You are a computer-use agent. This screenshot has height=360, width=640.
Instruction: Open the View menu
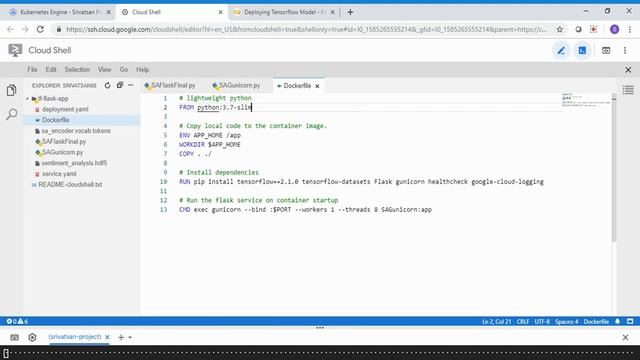coord(104,70)
